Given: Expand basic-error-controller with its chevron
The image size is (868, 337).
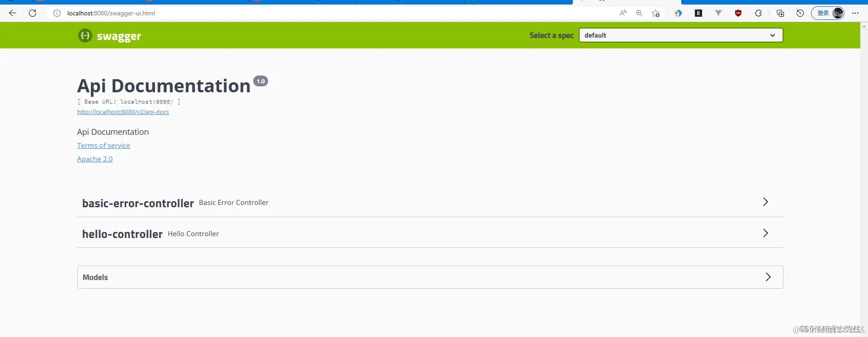Looking at the screenshot, I should coord(765,202).
